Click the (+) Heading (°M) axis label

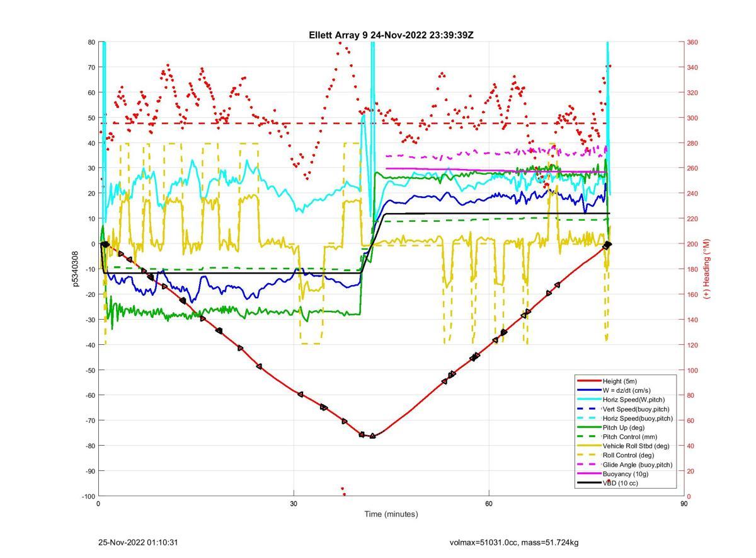tap(707, 269)
